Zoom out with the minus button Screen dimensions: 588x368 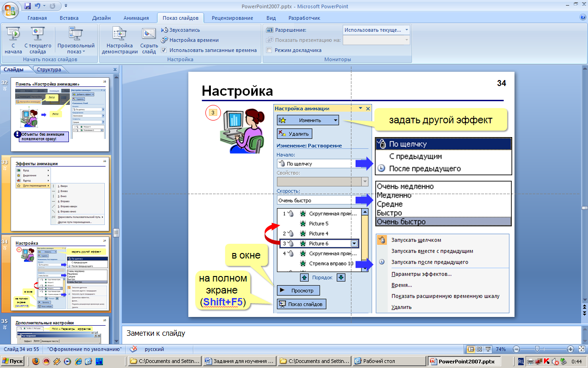516,349
